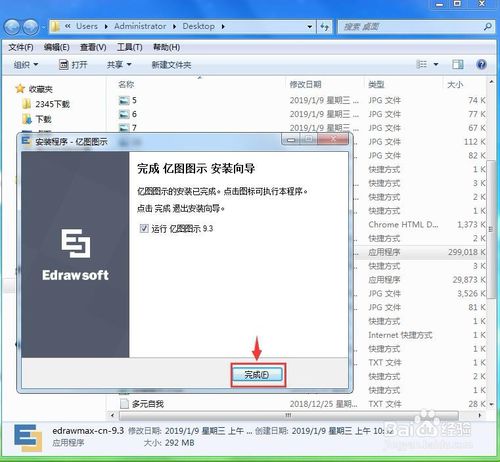Open the 帮助(H) menu
The image size is (500, 462).
click(166, 47)
